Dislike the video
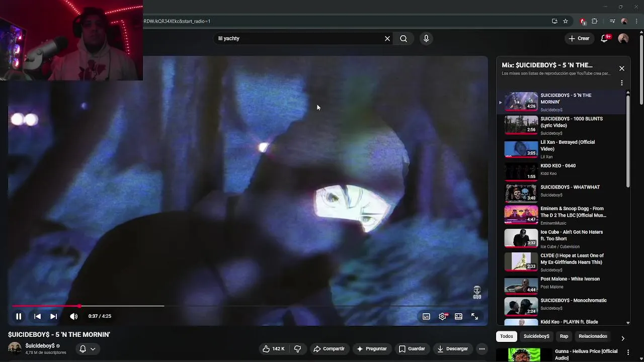Screen dimensions: 644x362 point(297,349)
